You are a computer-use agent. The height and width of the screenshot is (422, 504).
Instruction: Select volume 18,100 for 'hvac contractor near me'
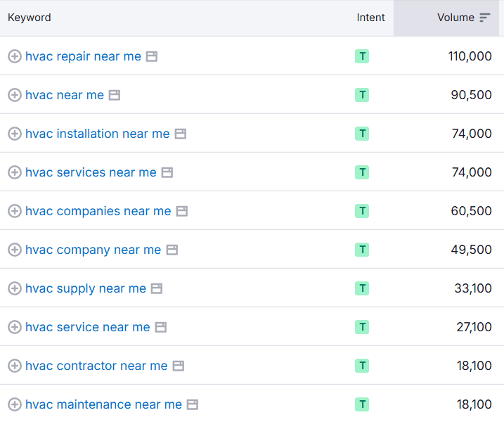coord(474,366)
